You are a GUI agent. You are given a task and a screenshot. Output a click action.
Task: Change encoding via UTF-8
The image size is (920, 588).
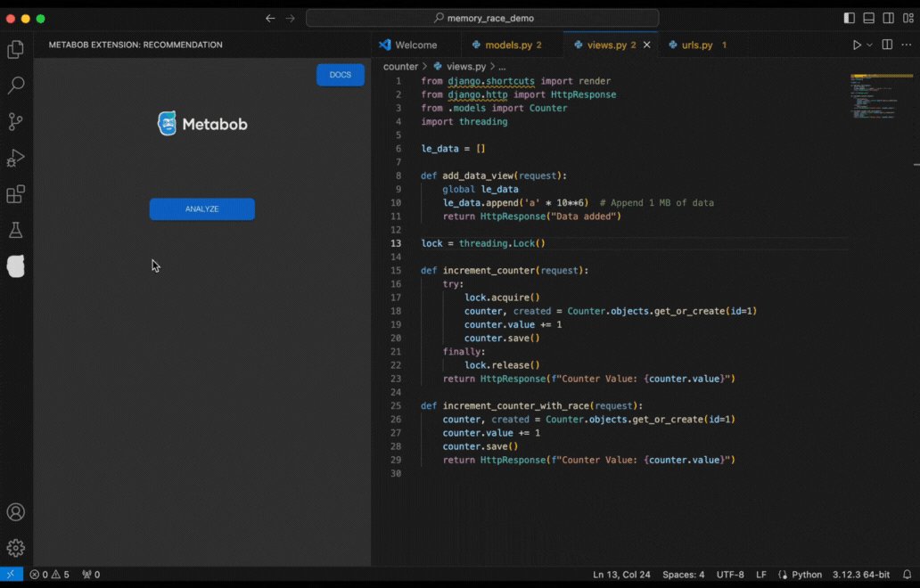730,575
